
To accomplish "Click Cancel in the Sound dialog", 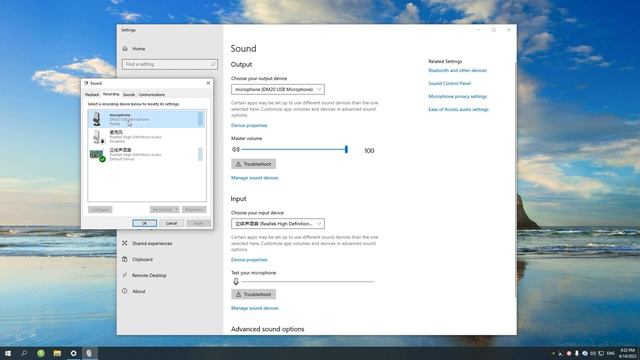I will [171, 223].
